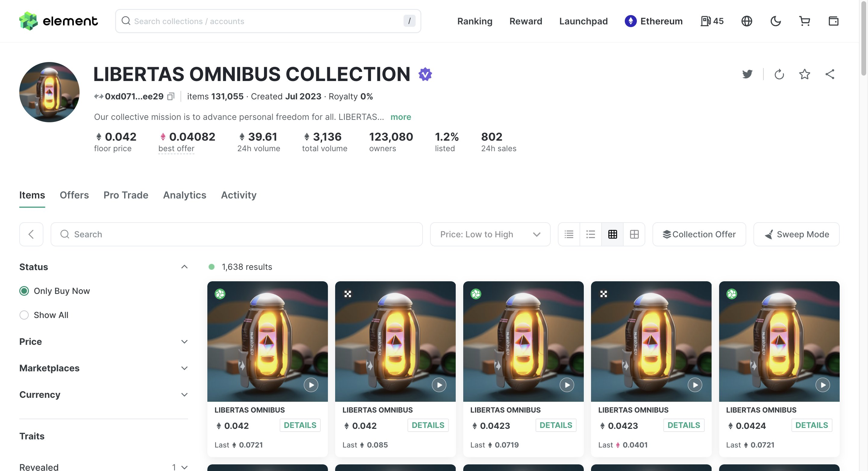The width and height of the screenshot is (868, 471).
Task: Toggle dark mode moon icon
Action: (x=775, y=21)
